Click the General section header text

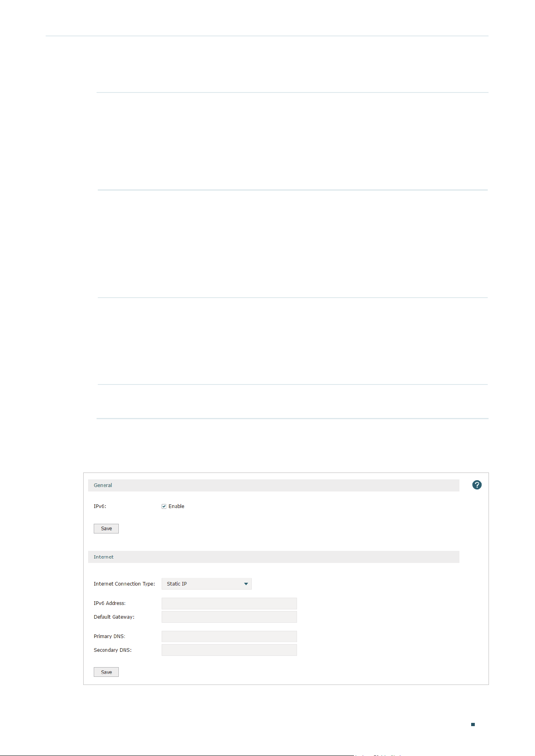tap(103, 485)
